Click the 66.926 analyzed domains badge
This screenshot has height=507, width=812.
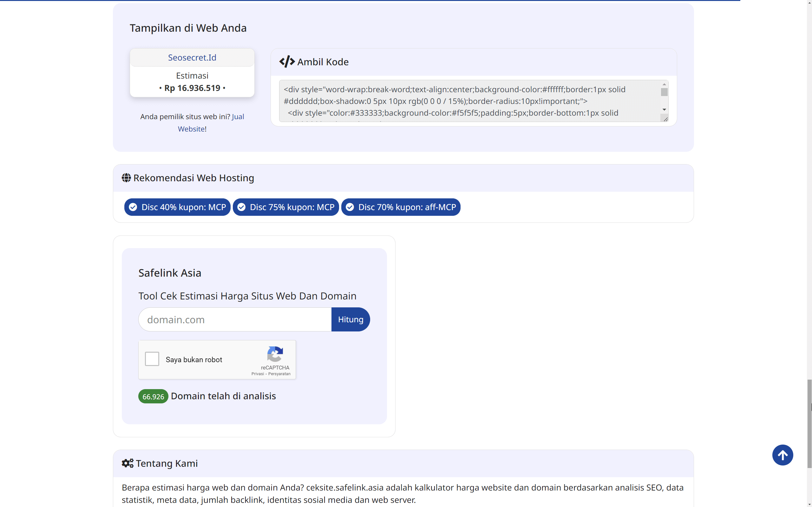(x=153, y=396)
